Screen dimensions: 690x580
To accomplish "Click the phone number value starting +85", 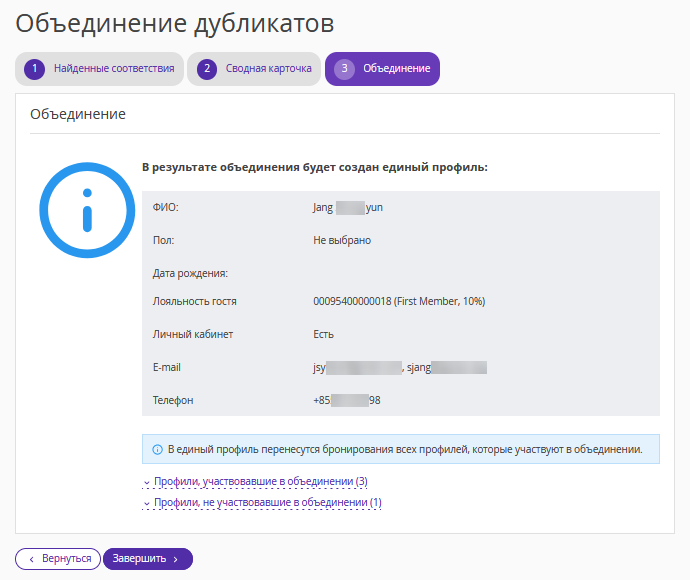I will tap(347, 400).
